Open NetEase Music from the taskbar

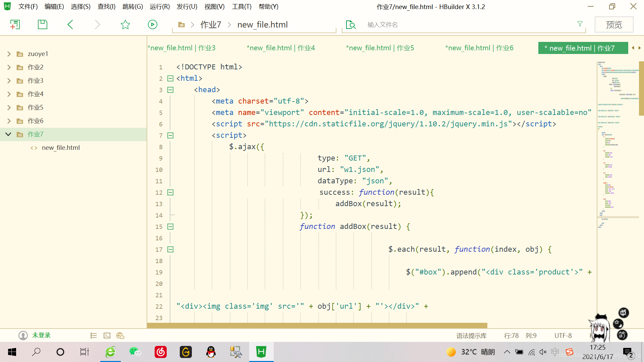(x=161, y=352)
